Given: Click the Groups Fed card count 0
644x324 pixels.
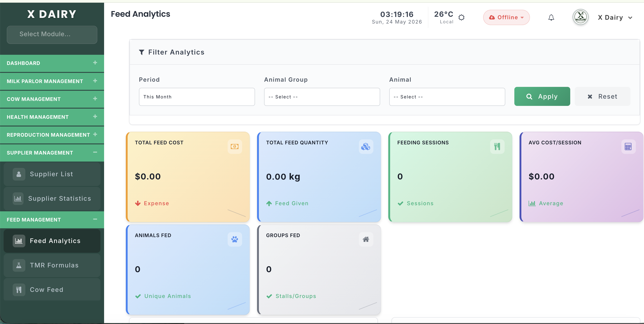Looking at the screenshot, I should tap(269, 269).
